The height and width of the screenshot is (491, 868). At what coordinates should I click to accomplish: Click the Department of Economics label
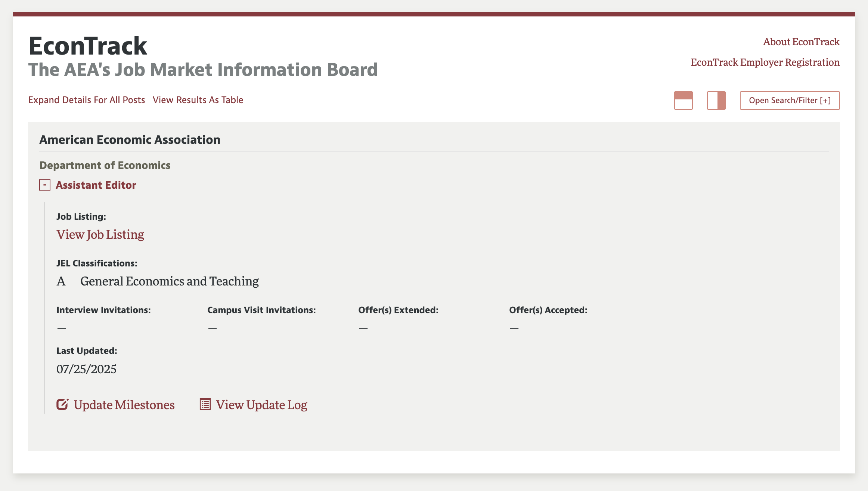coord(105,165)
